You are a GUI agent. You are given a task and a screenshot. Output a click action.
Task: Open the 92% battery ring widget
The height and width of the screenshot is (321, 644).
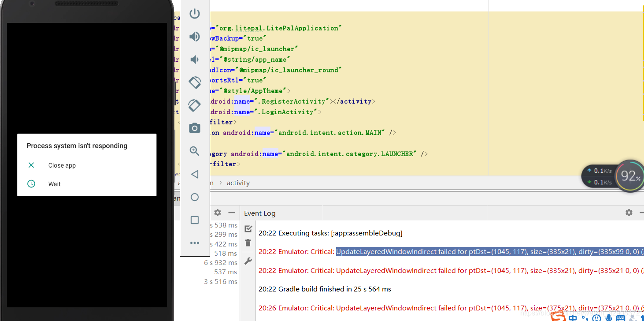(629, 175)
